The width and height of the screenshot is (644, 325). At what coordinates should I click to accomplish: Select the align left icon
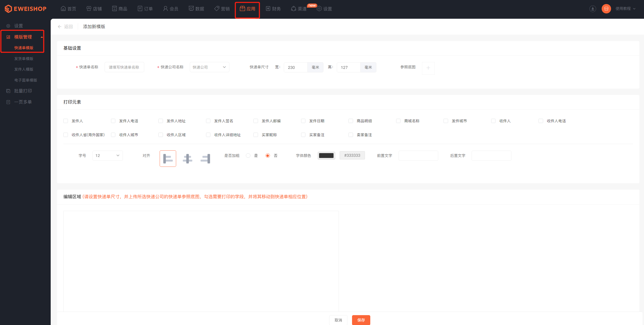tap(168, 158)
